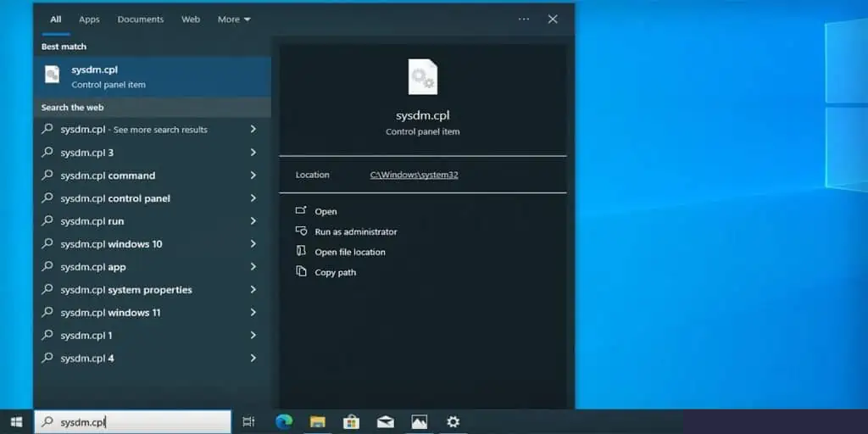Click Run as administrator

[355, 232]
